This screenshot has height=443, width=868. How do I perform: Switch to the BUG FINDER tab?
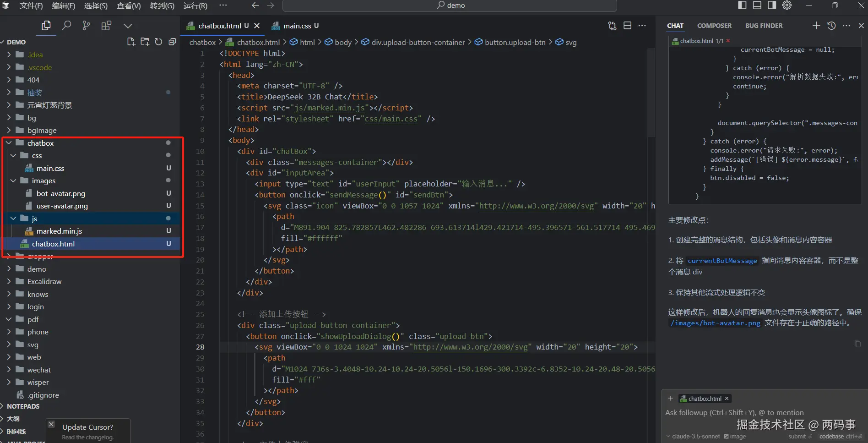[764, 26]
